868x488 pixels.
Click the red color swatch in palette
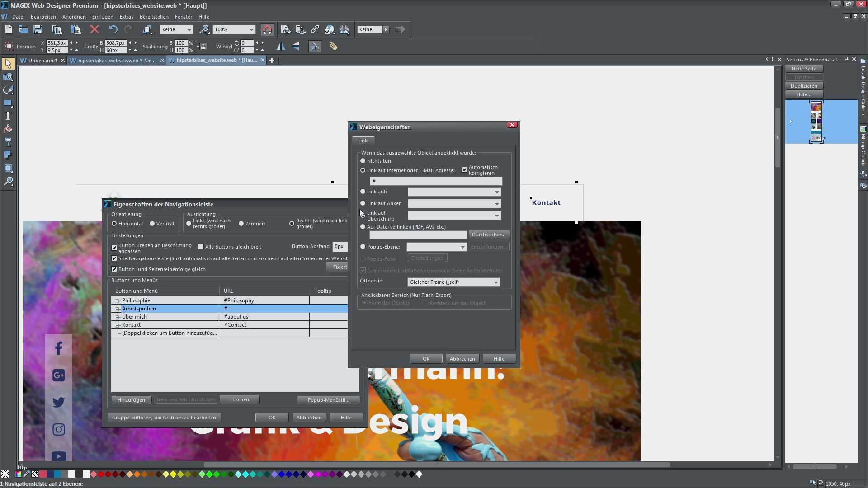101,474
